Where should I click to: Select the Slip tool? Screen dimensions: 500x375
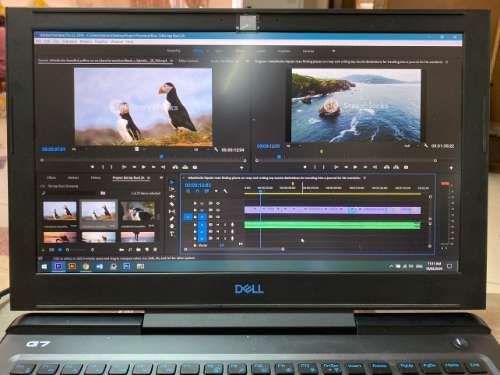pos(172,212)
